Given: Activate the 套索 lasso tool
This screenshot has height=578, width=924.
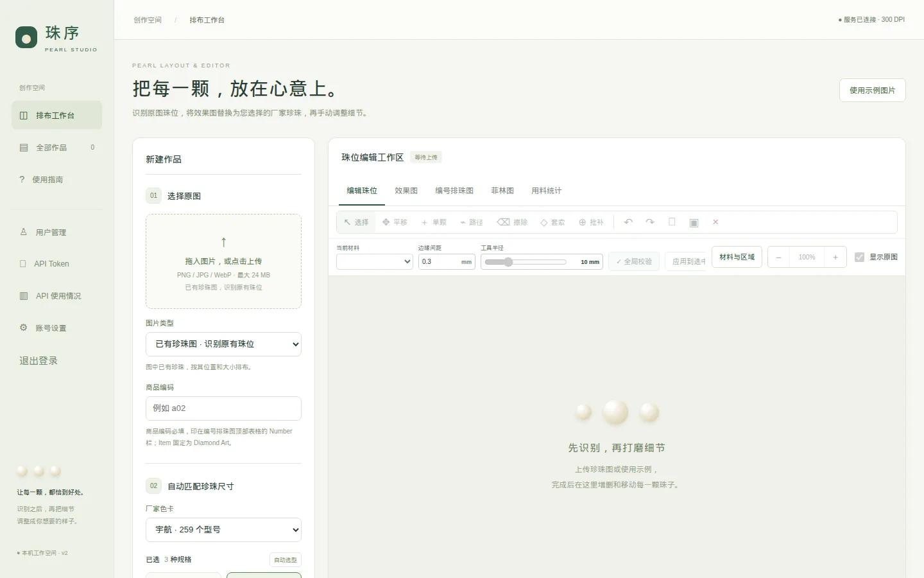Looking at the screenshot, I should click(x=552, y=222).
